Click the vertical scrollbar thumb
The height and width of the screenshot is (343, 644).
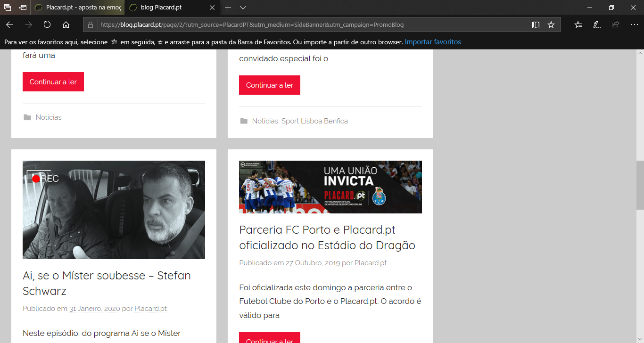click(640, 185)
